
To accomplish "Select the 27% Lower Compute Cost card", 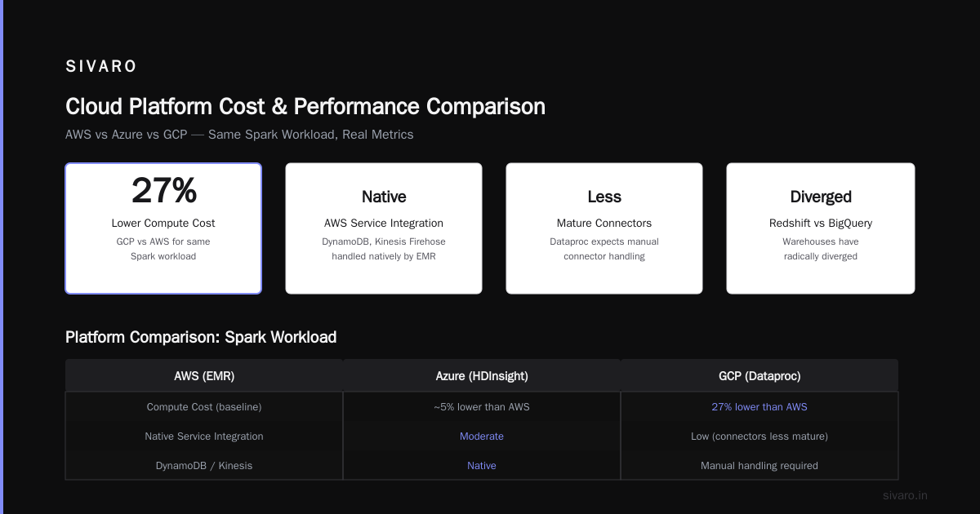I will 163,228.
